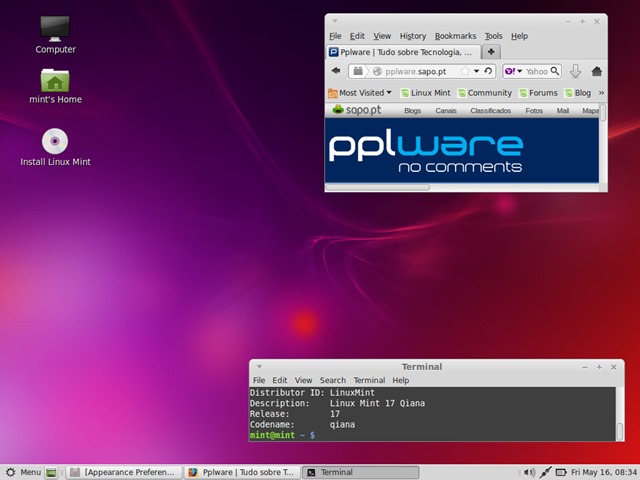Click the Yahoo search magnifier icon
The image size is (640, 480).
pyautogui.click(x=555, y=71)
